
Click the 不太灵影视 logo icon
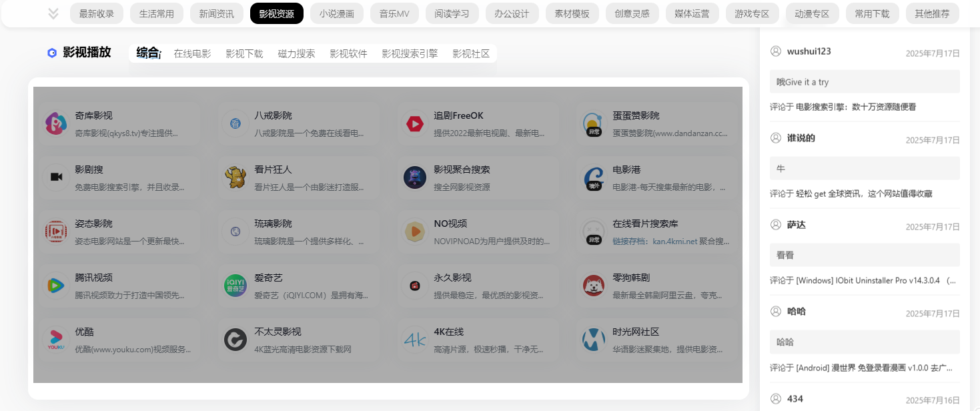[235, 340]
